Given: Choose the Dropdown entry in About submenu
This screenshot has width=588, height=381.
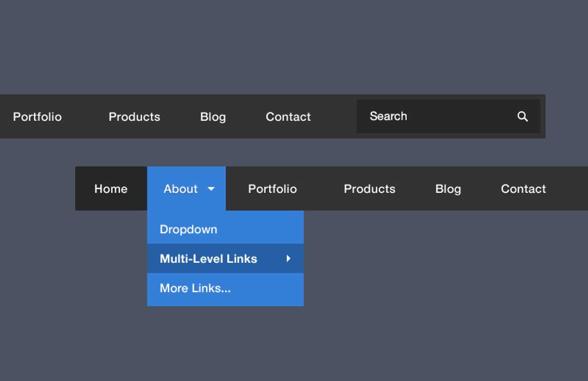Looking at the screenshot, I should pos(189,229).
